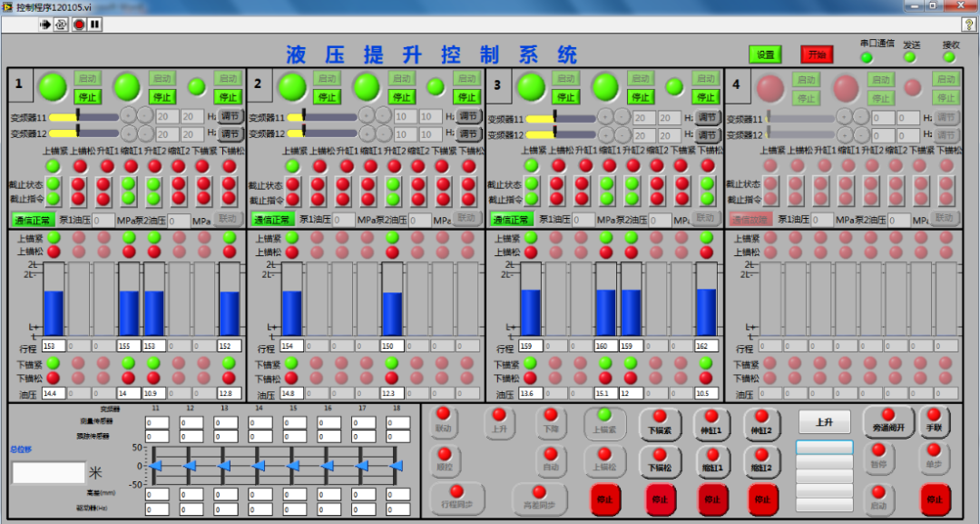
Task: Click the 总位移 value field
Action: [x=48, y=472]
